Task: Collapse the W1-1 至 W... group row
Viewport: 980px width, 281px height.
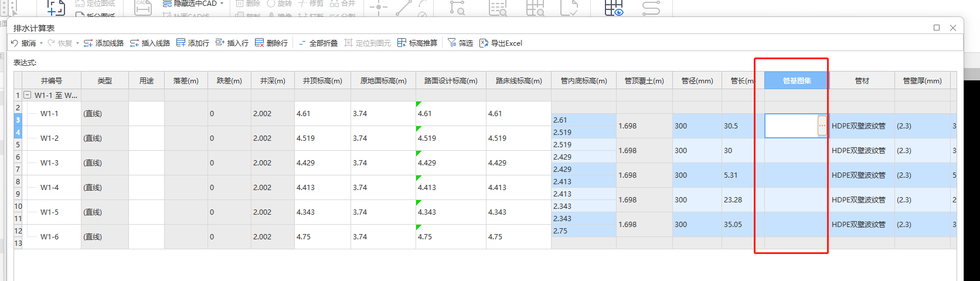Action: [27, 95]
